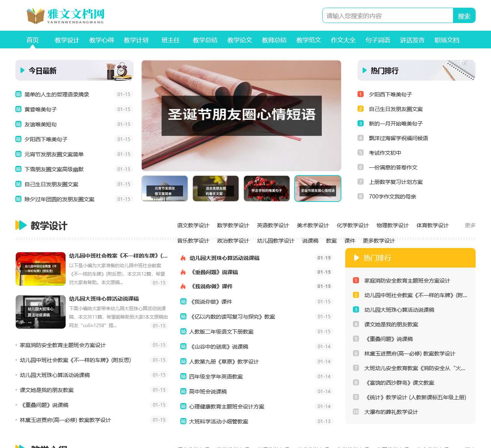
Task: Click the icon beside 简单的人生的哲理语录摘录
Action: coord(18,94)
